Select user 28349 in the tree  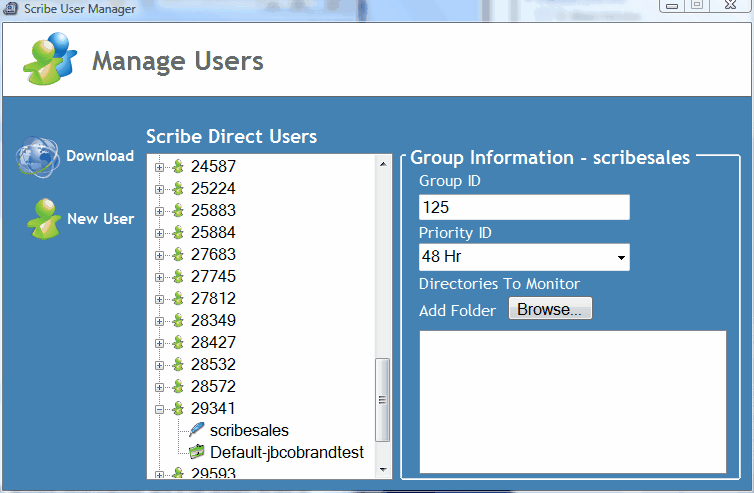pyautogui.click(x=213, y=321)
